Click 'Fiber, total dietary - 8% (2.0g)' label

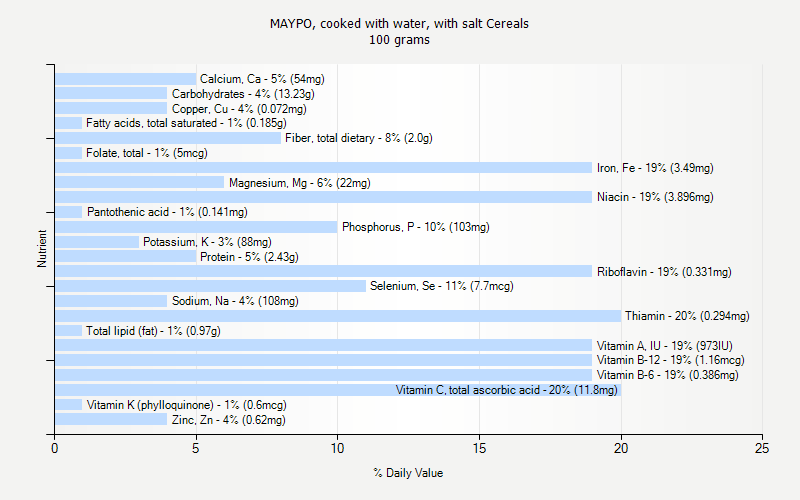(359, 138)
